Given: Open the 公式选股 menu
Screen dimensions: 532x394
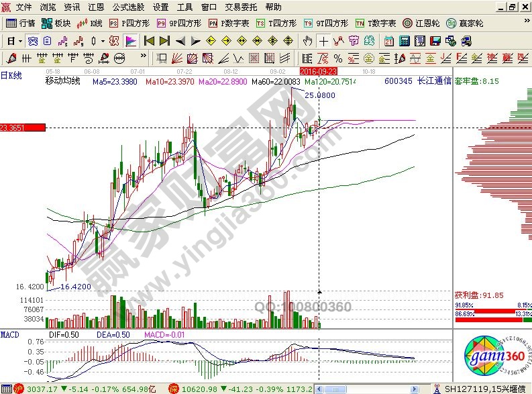Looking at the screenshot, I should click(x=129, y=7).
